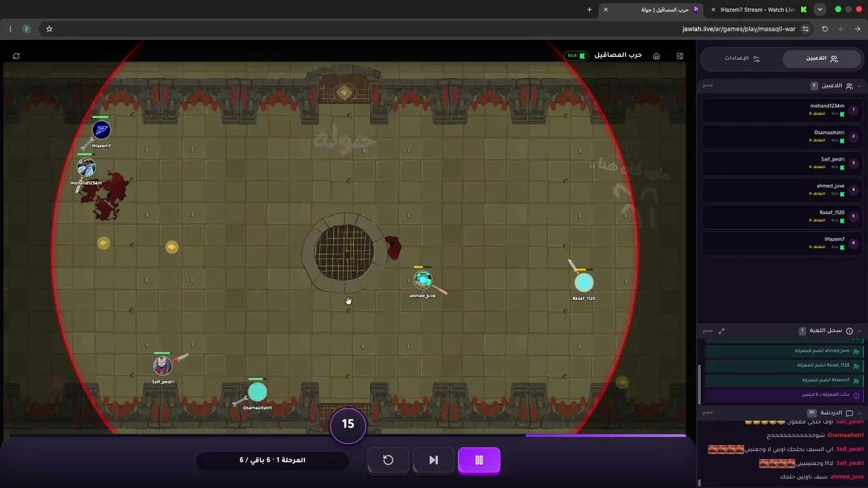Open the browser tab search dropdown
The height and width of the screenshot is (488, 868).
tap(820, 9)
